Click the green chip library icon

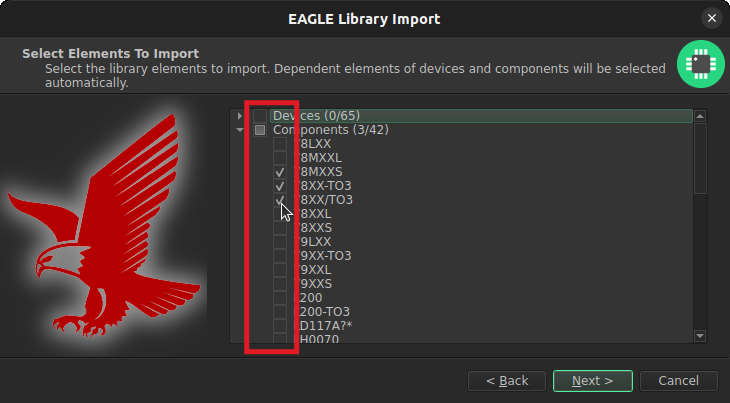click(x=701, y=64)
